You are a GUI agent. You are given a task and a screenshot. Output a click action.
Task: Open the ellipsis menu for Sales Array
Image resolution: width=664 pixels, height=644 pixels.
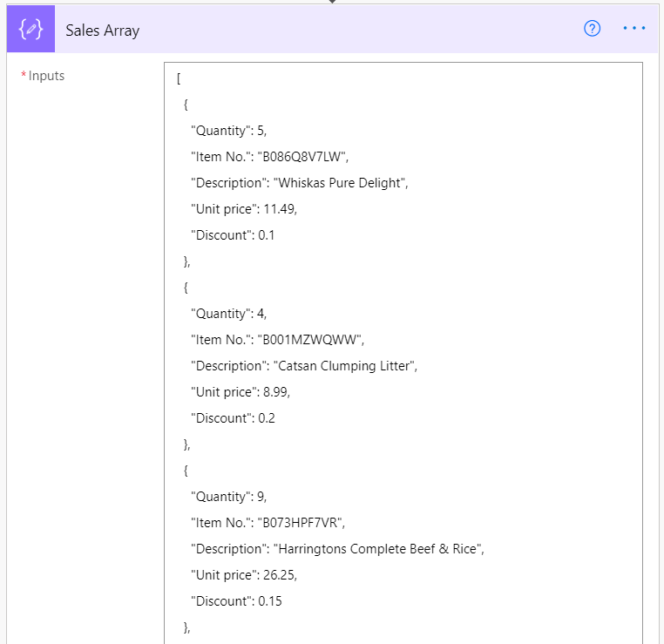(634, 29)
